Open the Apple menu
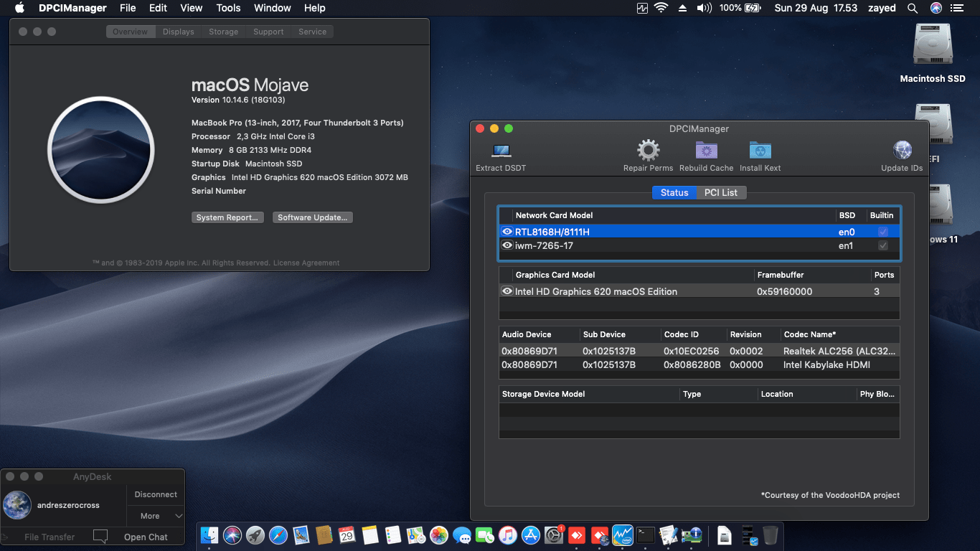 (19, 8)
